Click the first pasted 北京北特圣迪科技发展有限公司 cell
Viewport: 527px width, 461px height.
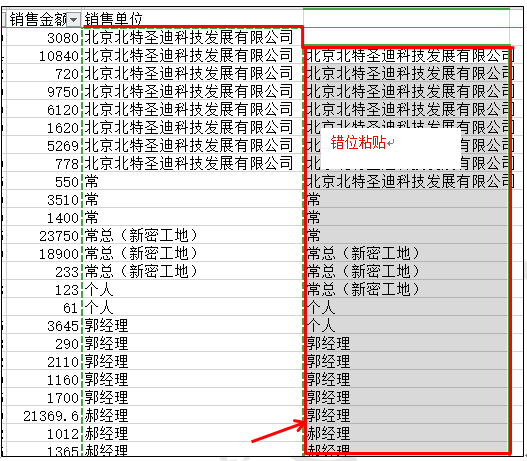[407, 55]
